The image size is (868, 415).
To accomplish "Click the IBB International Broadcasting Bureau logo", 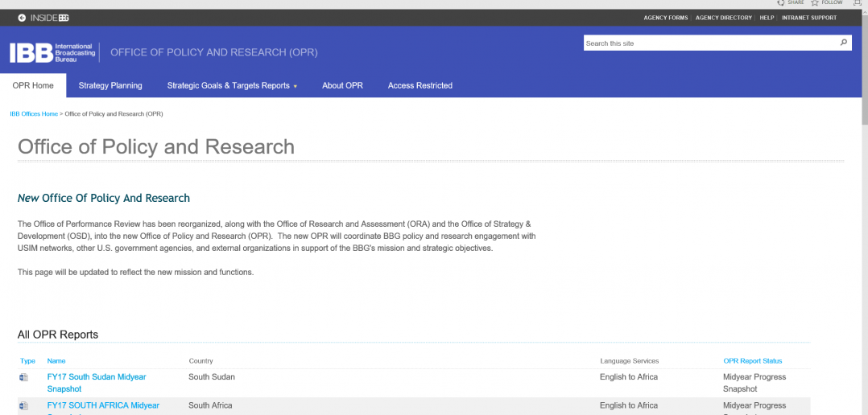I will click(x=53, y=52).
